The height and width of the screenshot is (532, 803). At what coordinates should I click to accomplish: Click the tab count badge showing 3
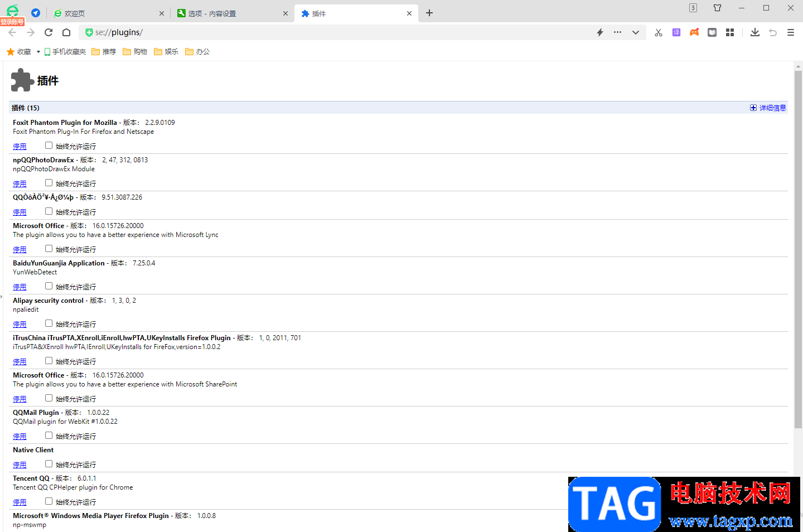[693, 8]
